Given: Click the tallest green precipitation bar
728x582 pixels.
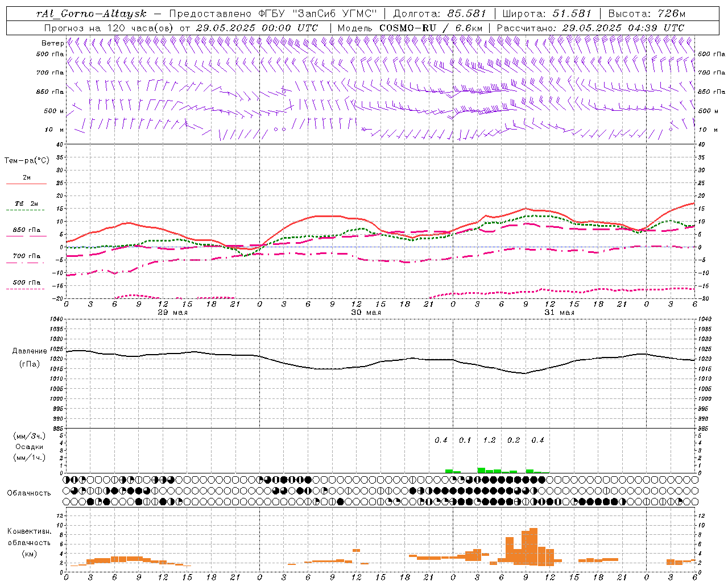Looking at the screenshot, I should (481, 470).
